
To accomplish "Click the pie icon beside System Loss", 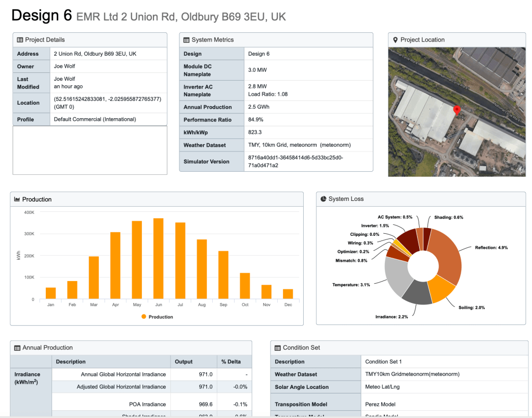I will click(323, 199).
